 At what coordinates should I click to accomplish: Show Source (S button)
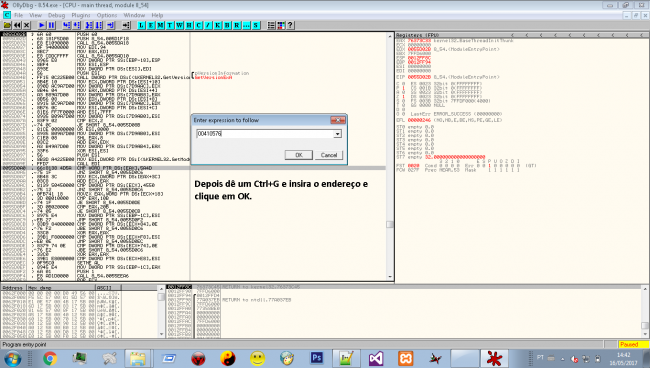(x=256, y=25)
